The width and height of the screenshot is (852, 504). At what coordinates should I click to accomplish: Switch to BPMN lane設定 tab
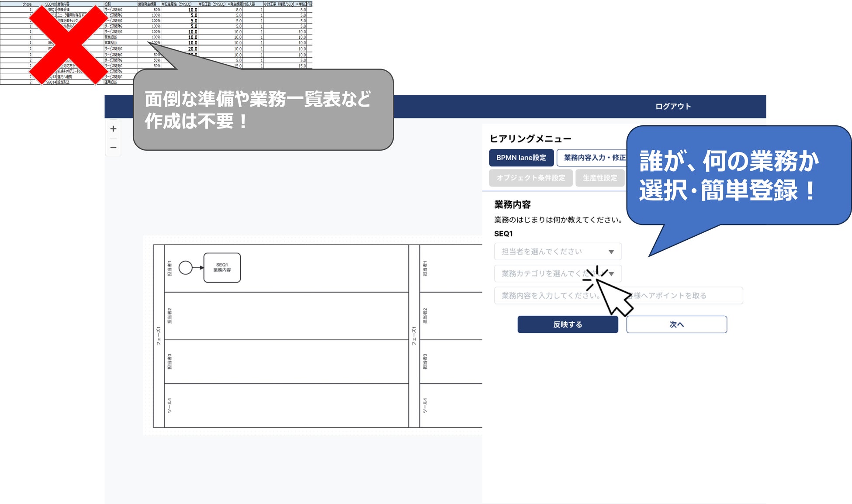[521, 158]
